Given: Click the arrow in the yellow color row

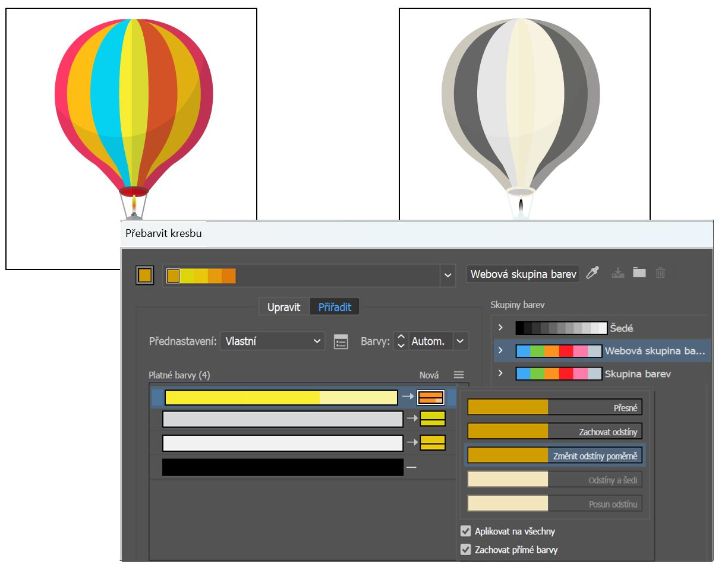Looking at the screenshot, I should (408, 397).
